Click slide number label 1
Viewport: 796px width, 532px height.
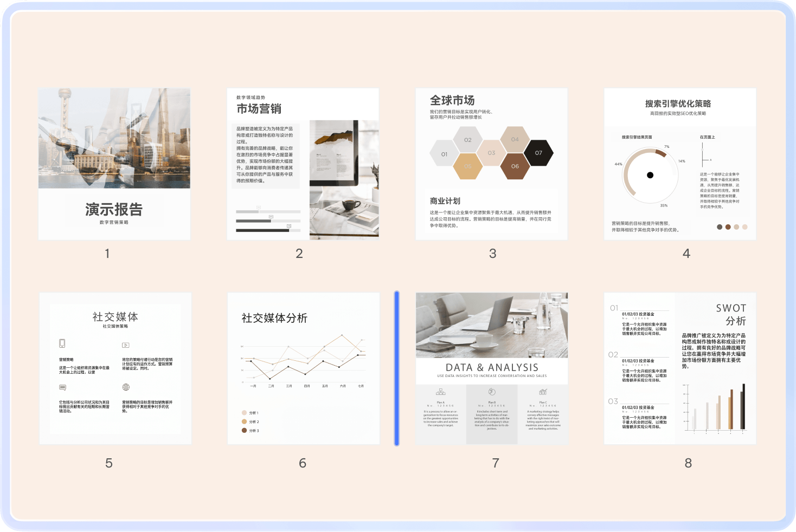[107, 254]
